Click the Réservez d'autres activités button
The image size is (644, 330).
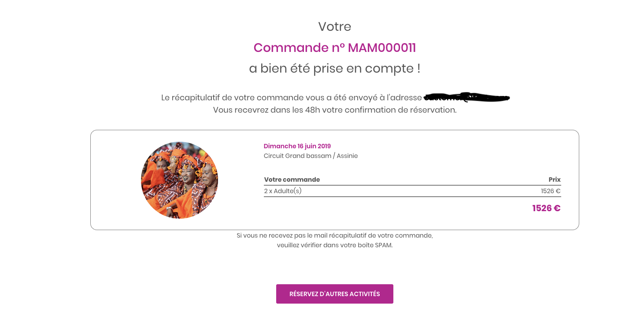click(334, 294)
